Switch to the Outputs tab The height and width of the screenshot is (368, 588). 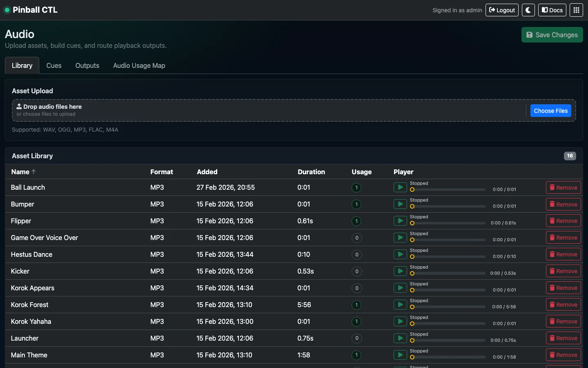(x=87, y=66)
